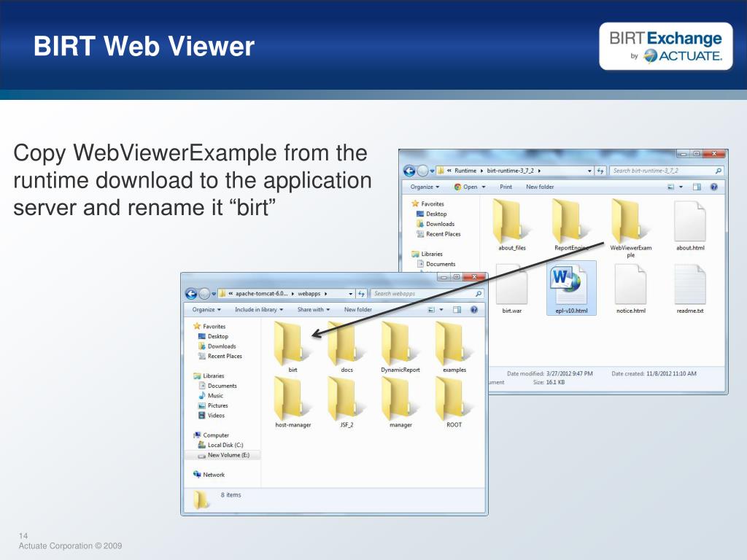Toggle preview pane in birt-runtime window
This screenshot has height=560, width=747.
tap(697, 187)
